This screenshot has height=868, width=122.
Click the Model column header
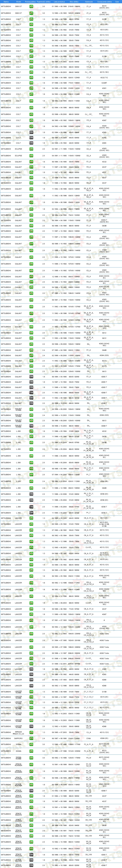(18, 2)
